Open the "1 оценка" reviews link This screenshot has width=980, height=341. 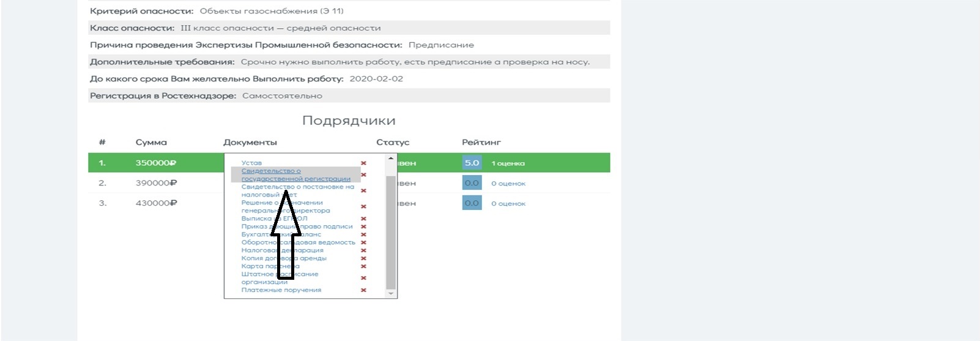[508, 163]
